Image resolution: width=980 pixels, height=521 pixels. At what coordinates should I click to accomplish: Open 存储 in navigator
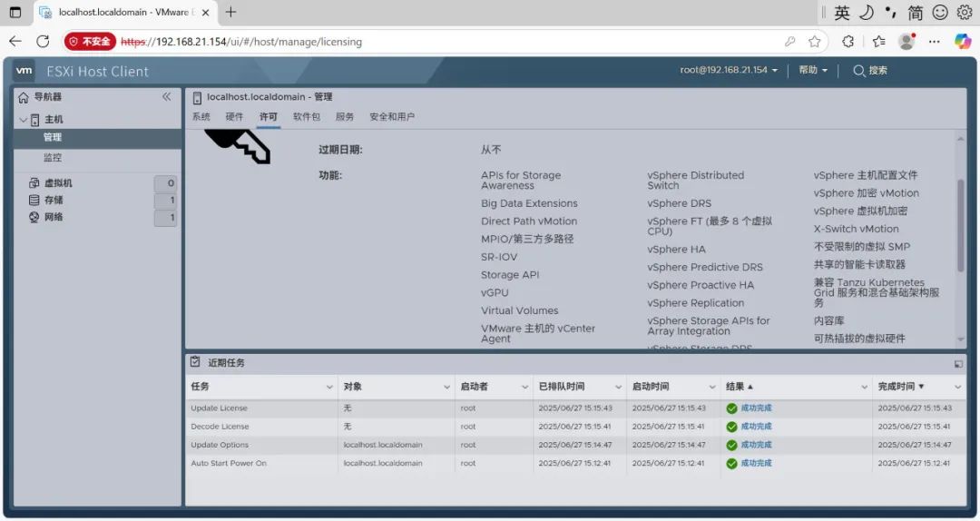click(54, 201)
